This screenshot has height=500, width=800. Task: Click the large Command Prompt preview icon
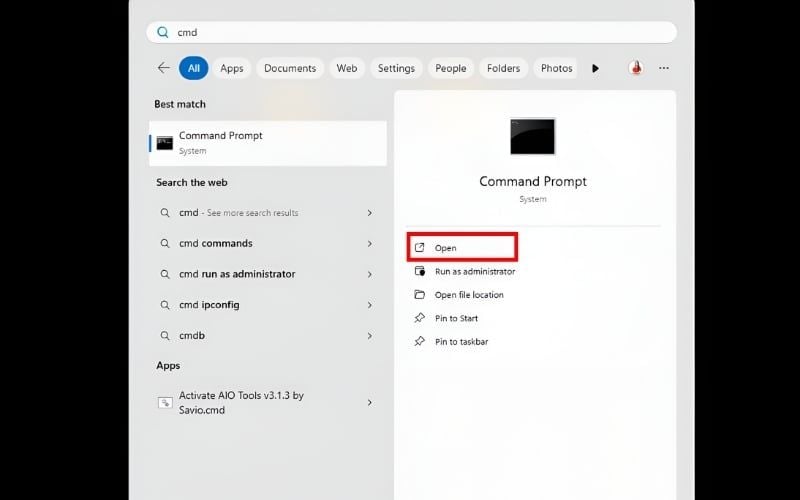[x=532, y=136]
